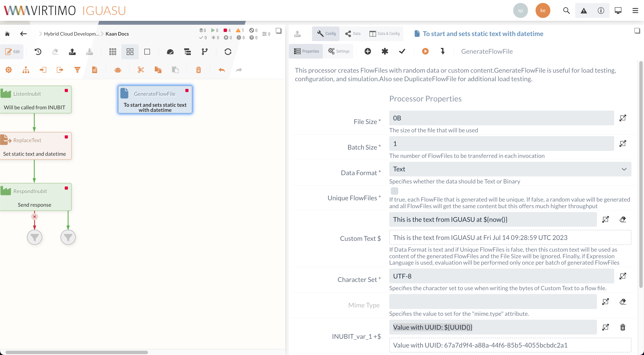Click the scissors cut icon
Viewport: 644px width, 355px height.
tap(141, 70)
